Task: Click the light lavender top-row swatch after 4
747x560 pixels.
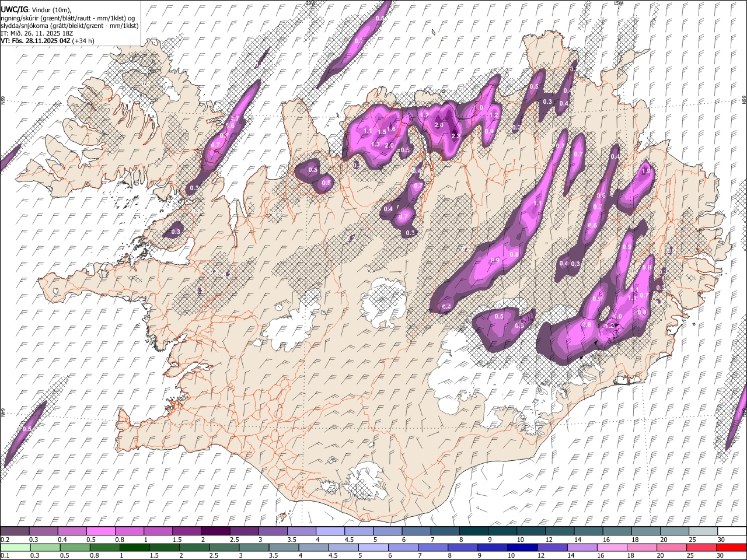Action: click(x=330, y=531)
